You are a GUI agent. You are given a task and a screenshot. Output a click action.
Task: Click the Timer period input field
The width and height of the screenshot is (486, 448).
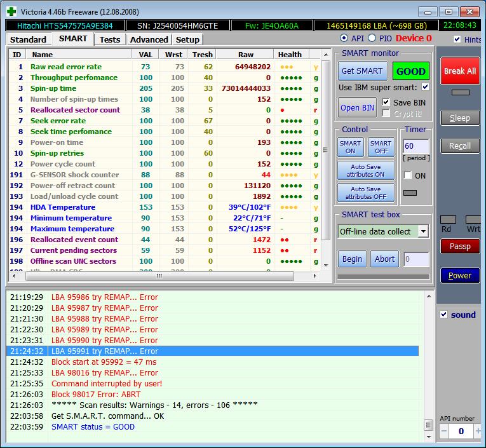[x=415, y=146]
